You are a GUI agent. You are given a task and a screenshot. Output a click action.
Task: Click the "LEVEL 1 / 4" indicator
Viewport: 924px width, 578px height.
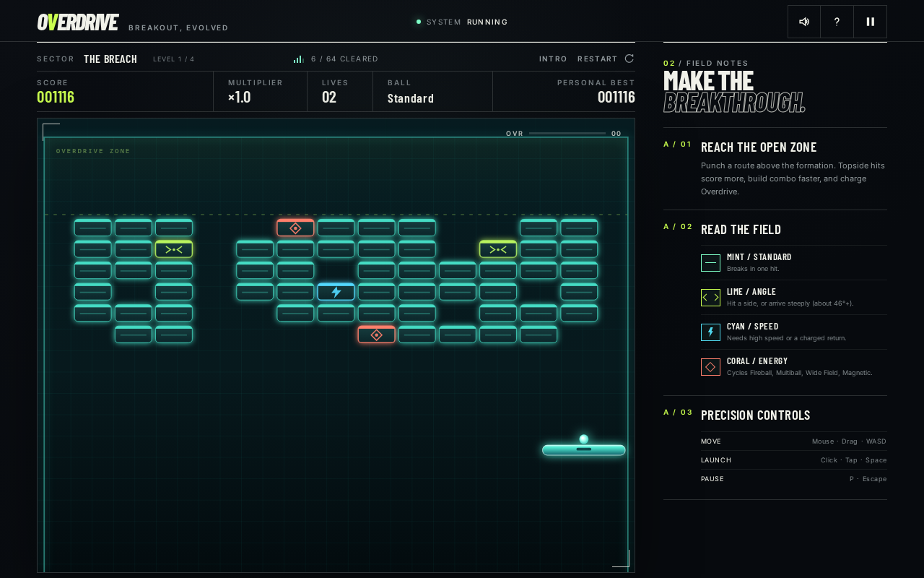pos(174,59)
